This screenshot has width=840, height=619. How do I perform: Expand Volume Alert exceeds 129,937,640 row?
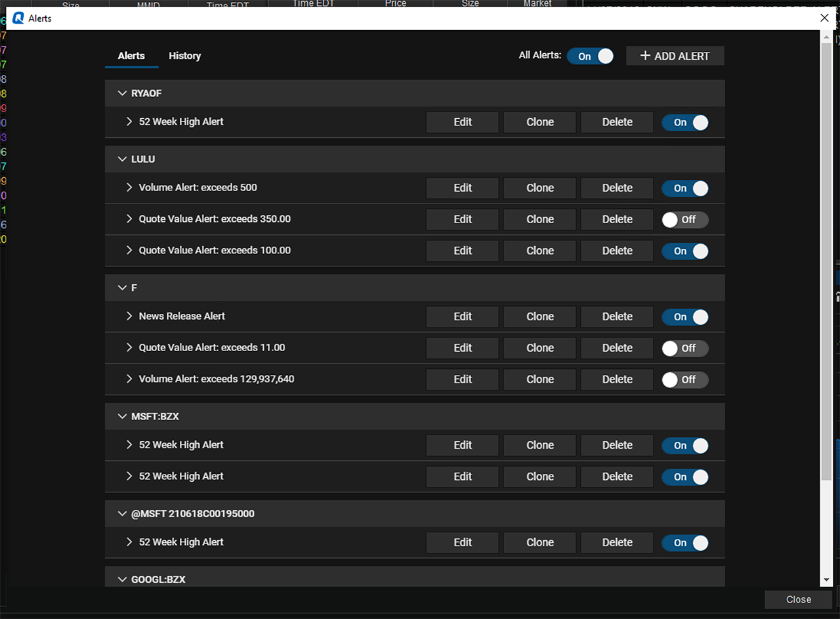129,379
